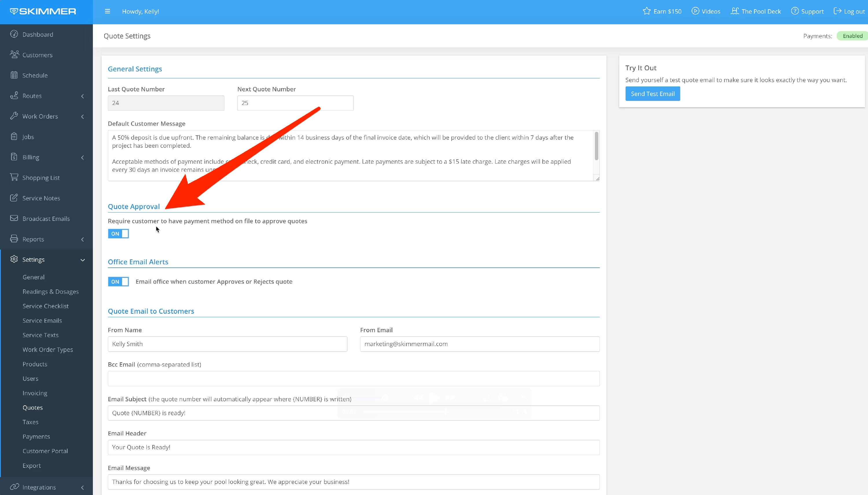
Task: Click the Earn $150 star icon
Action: [646, 11]
